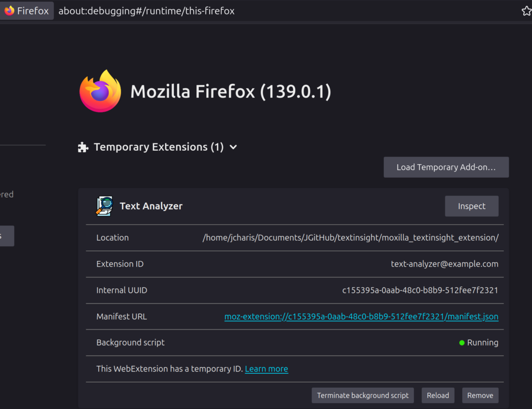Click the Background script label
Image resolution: width=532 pixels, height=409 pixels.
pyautogui.click(x=130, y=343)
